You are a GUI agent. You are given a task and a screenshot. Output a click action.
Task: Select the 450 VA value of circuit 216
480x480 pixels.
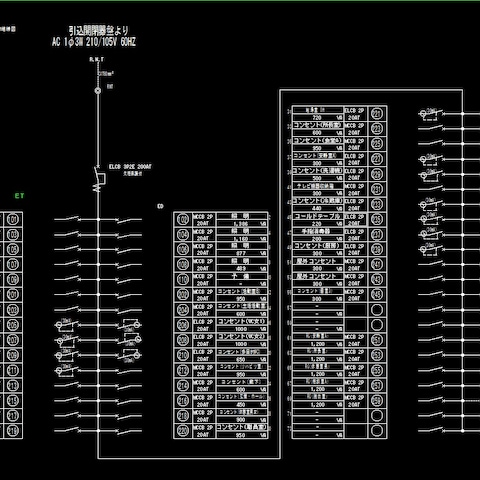241,405
